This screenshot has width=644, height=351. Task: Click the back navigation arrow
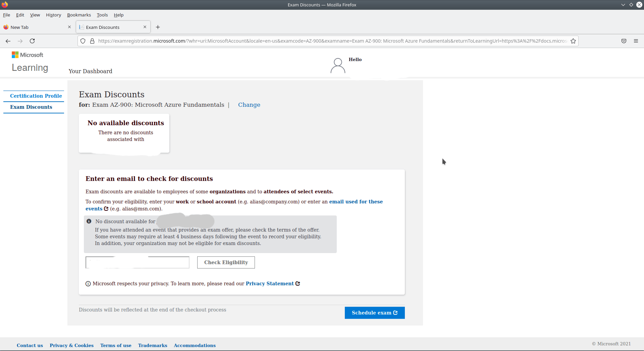coord(8,41)
